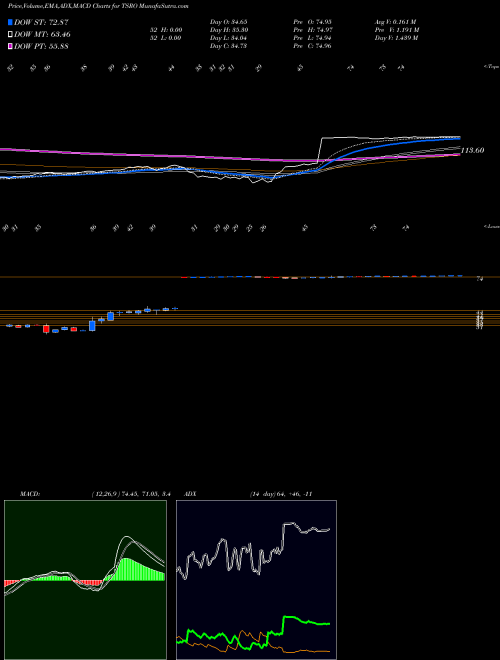
Task: Click the MACD panel title
Action: click(30, 494)
